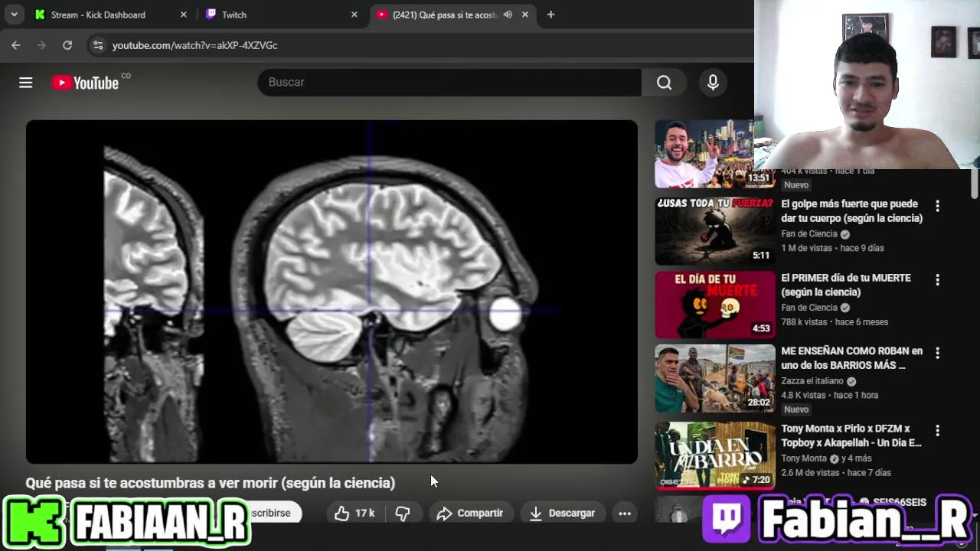980x551 pixels.
Task: Open the tab search dropdown arrow
Action: [14, 15]
